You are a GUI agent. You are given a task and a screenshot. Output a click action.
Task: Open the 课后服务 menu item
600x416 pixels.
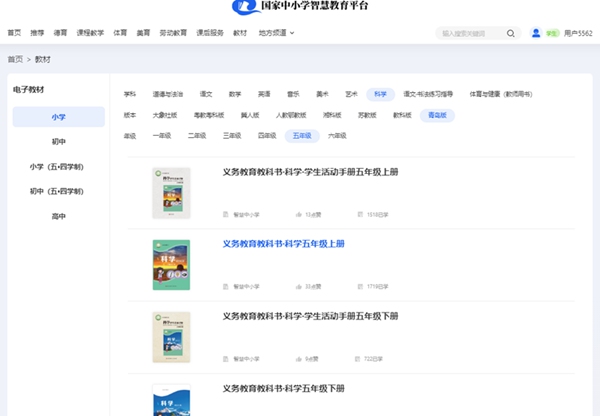point(209,33)
